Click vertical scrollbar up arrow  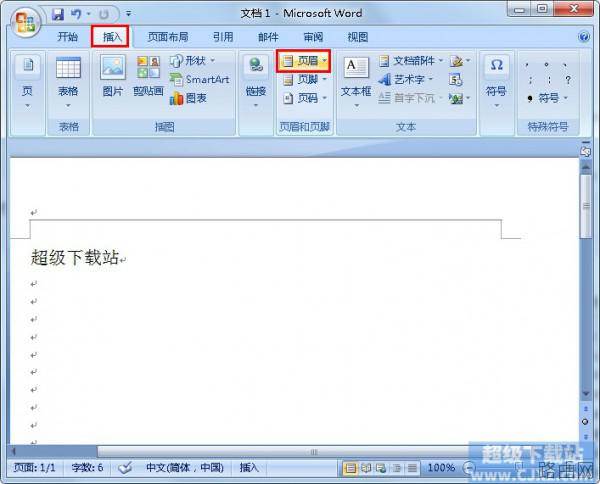pyautogui.click(x=585, y=167)
